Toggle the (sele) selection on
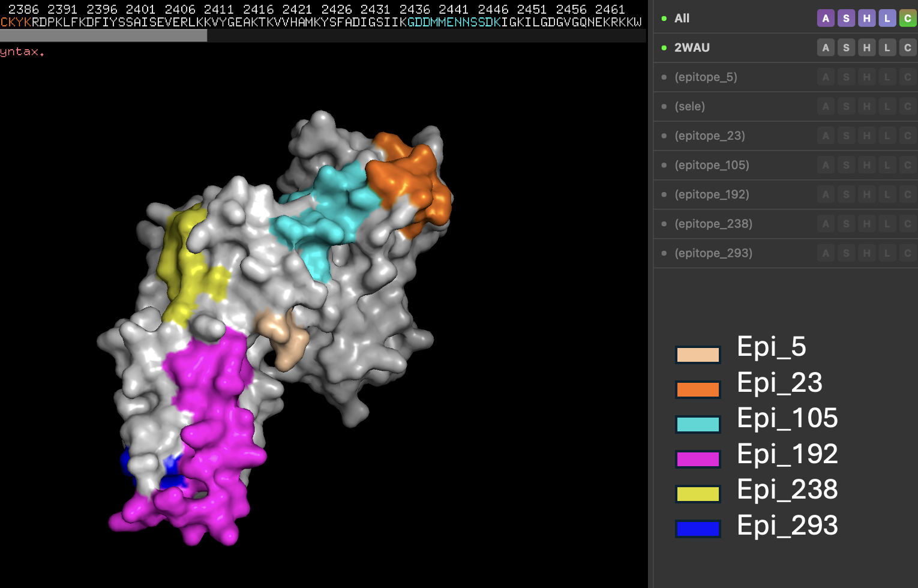This screenshot has width=918, height=588. 689,107
